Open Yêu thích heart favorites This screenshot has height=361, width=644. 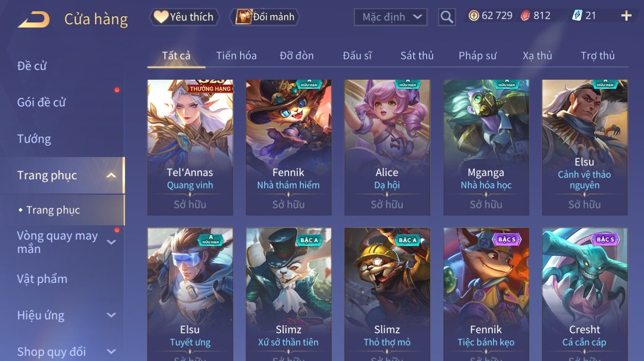[x=184, y=17]
